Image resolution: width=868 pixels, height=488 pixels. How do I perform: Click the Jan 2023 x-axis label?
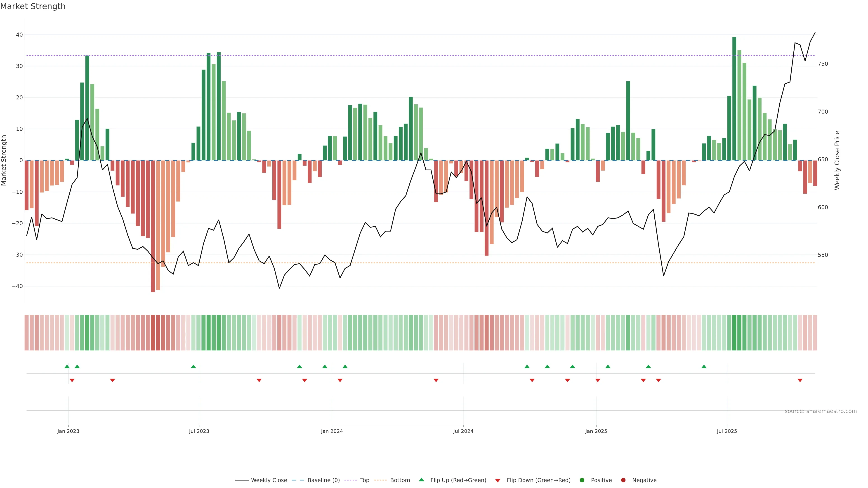(x=68, y=431)
